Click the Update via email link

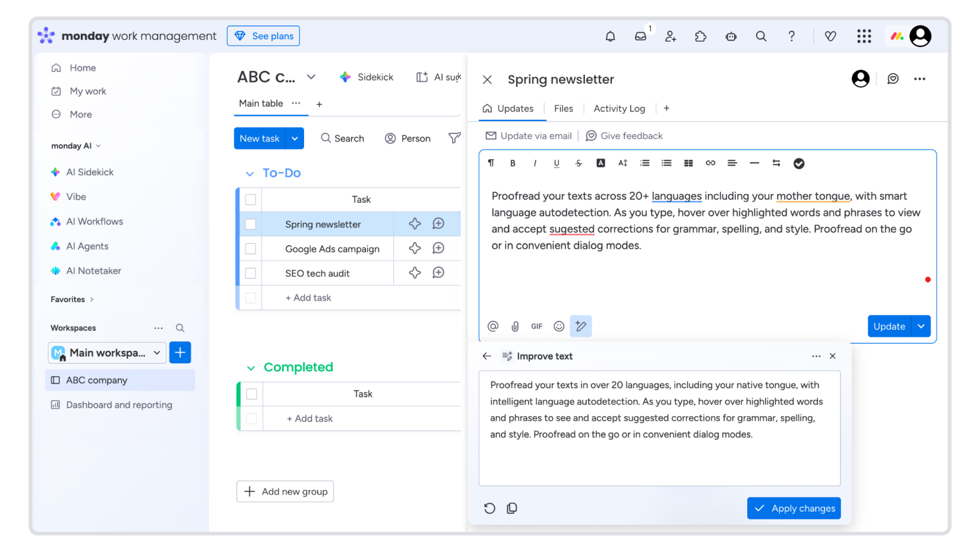pos(529,136)
